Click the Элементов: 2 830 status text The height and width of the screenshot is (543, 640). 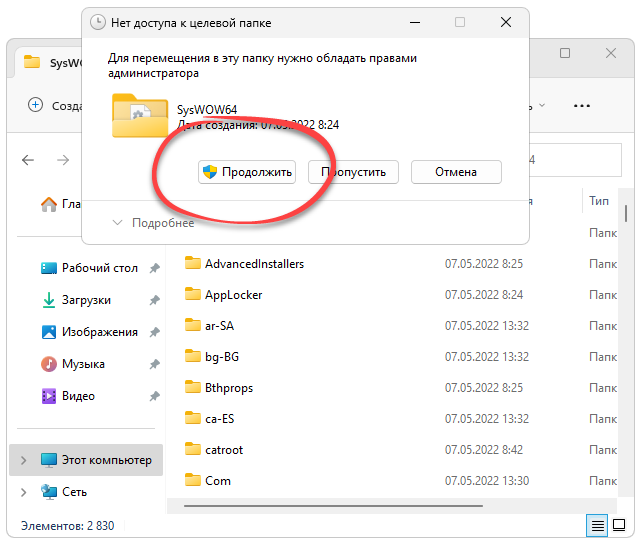coord(68,526)
